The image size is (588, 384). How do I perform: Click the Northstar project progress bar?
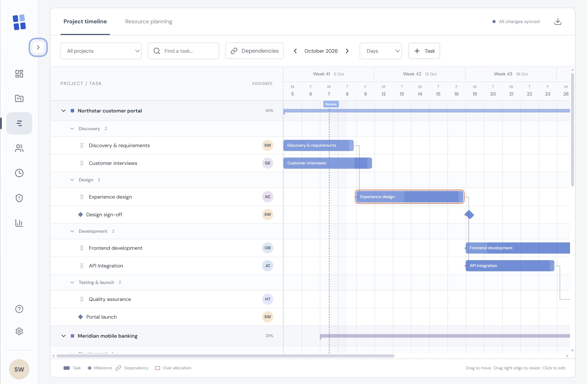point(427,111)
